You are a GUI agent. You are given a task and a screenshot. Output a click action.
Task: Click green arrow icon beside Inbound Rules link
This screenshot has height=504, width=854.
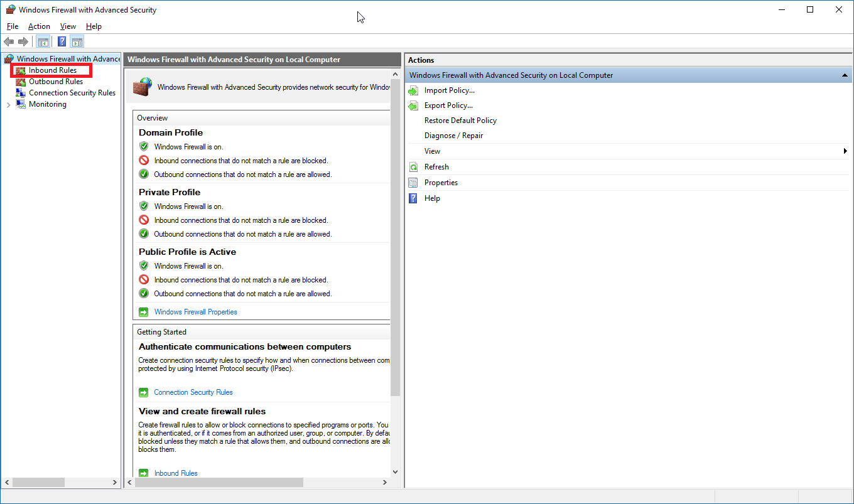(x=144, y=473)
